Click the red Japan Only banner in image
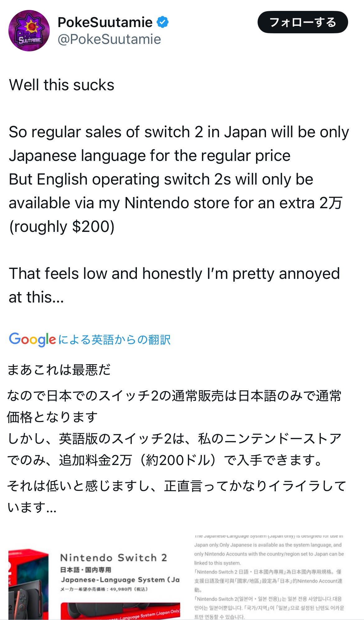 (x=120, y=611)
